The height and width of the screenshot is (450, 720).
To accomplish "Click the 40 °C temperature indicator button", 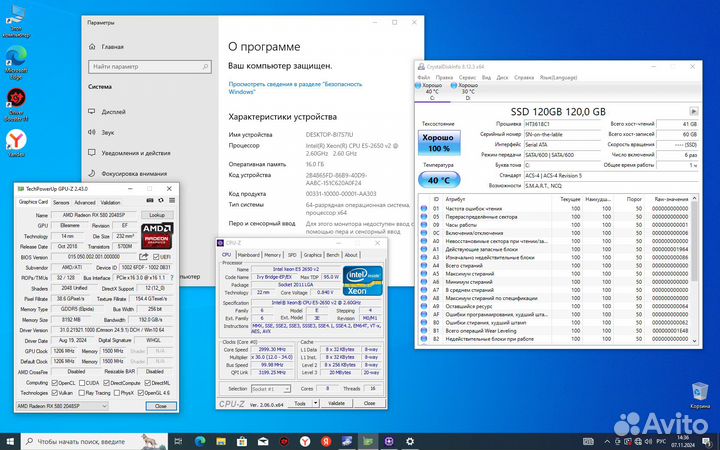I will [439, 180].
